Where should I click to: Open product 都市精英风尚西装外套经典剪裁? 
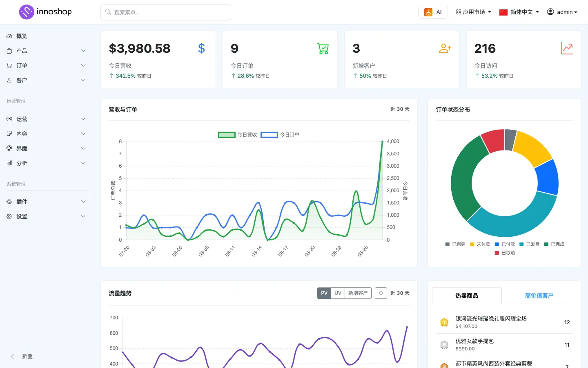(x=494, y=364)
